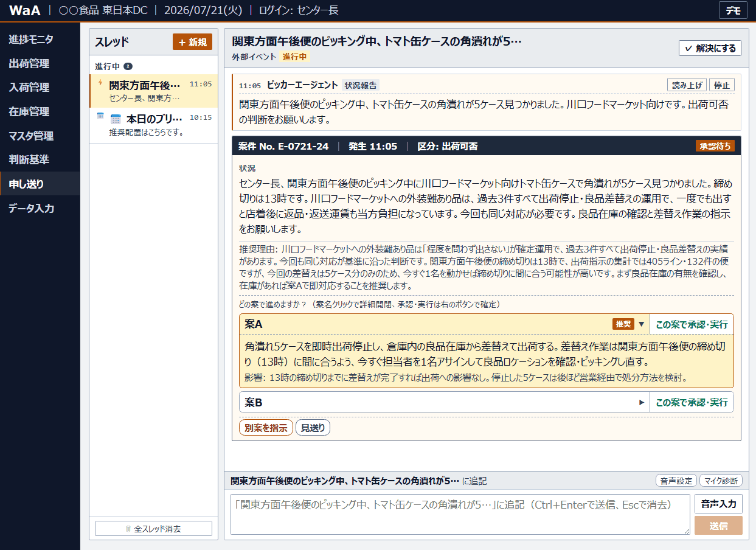This screenshot has height=550, width=756.
Task: Start 音声入力
Action: point(718,504)
